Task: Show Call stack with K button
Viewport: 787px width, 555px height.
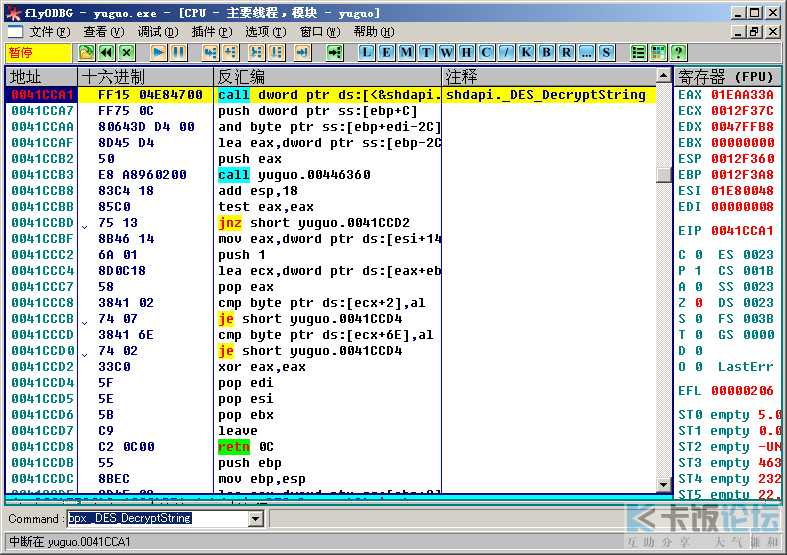Action: 527,52
